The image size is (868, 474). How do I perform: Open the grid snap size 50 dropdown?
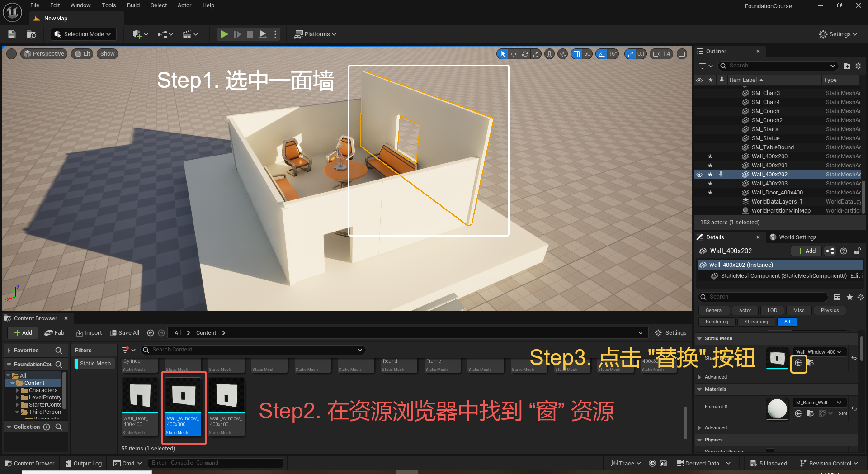point(587,54)
